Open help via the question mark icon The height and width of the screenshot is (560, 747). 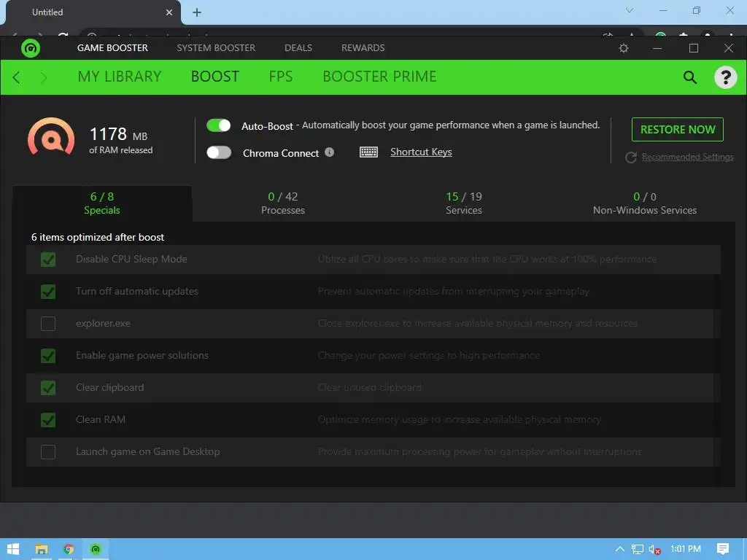pyautogui.click(x=726, y=77)
